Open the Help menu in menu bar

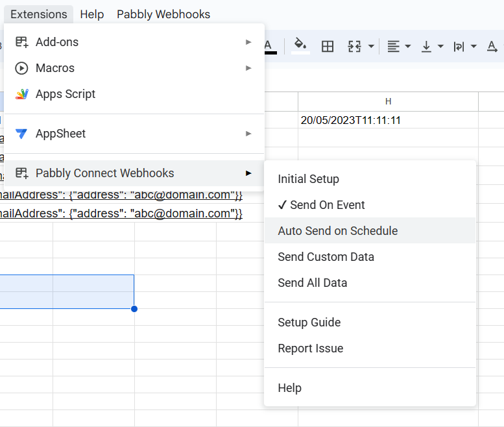pyautogui.click(x=92, y=14)
